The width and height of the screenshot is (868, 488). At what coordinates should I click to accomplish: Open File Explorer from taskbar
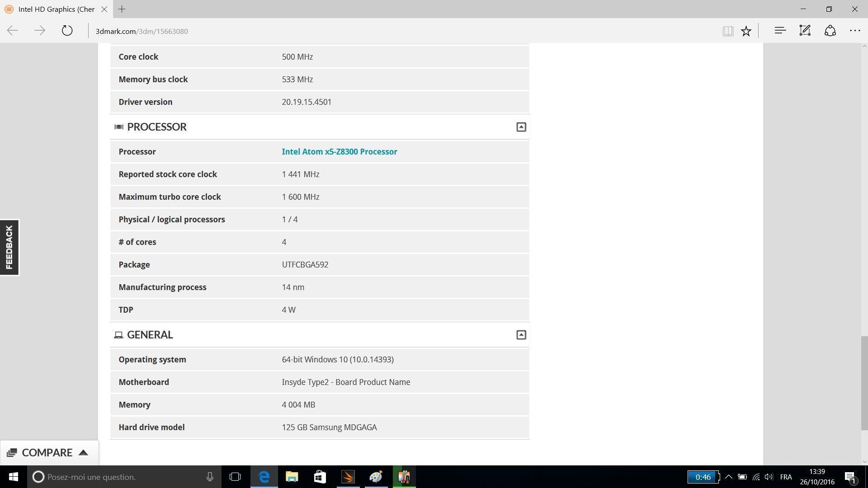292,477
